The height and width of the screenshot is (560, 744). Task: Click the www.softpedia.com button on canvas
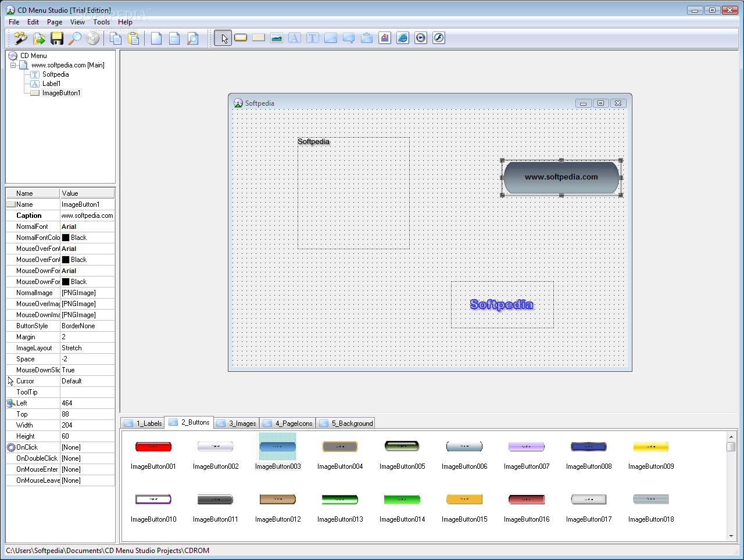click(x=561, y=177)
